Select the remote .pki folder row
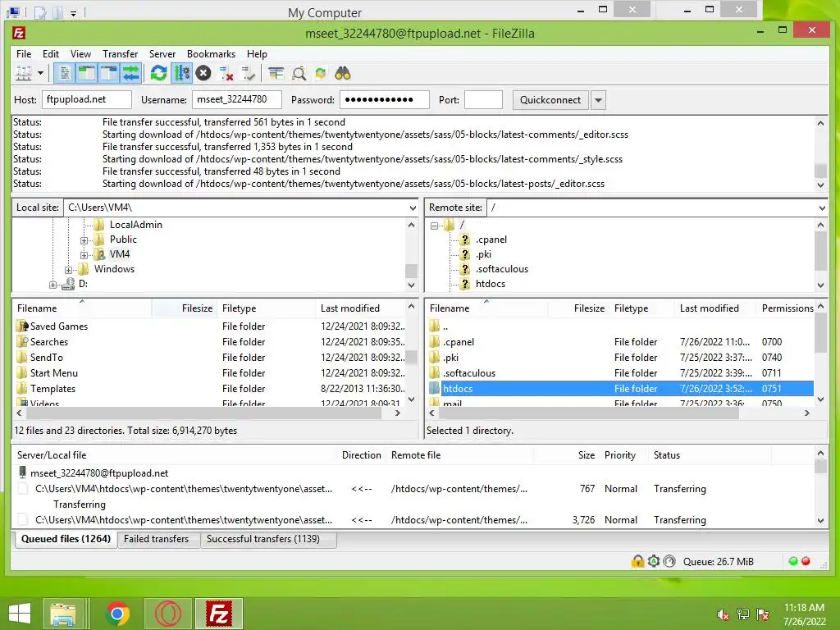The image size is (840, 630). tap(620, 358)
